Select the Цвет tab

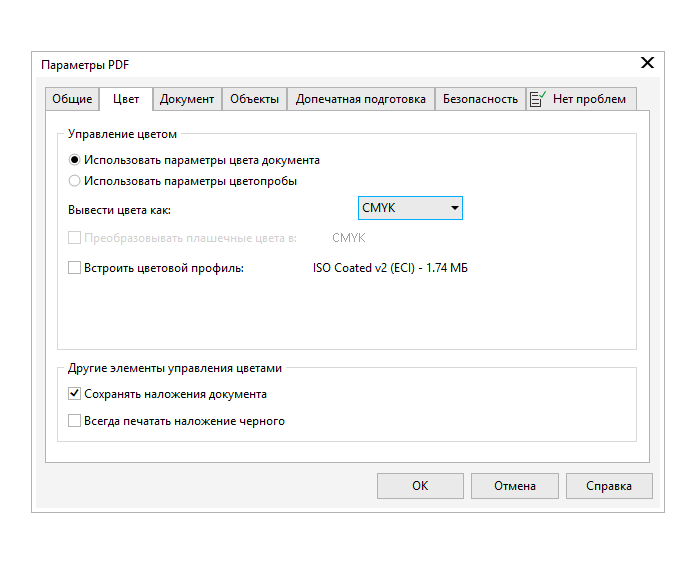tap(126, 99)
